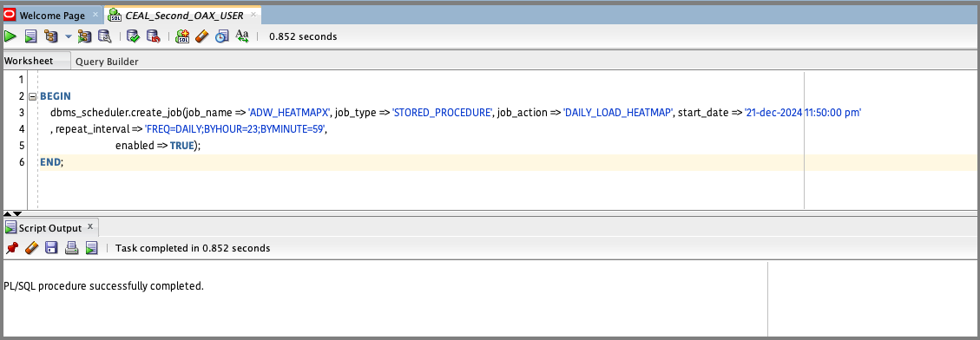Click the 'ADW_HEATMAPX' job name string
Screen dimensions: 980x340
[289, 113]
